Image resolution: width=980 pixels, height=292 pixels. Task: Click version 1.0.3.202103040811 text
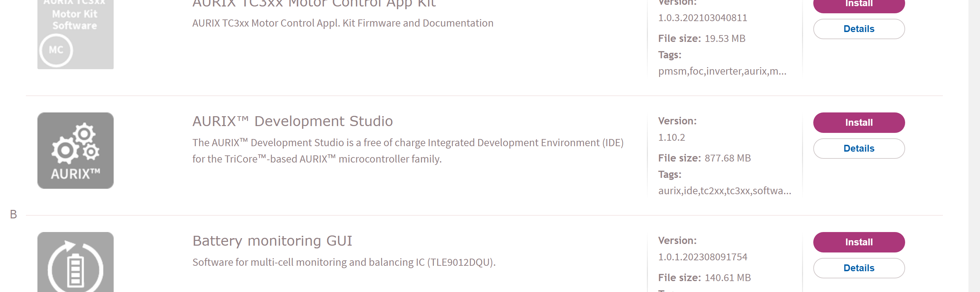(x=703, y=18)
